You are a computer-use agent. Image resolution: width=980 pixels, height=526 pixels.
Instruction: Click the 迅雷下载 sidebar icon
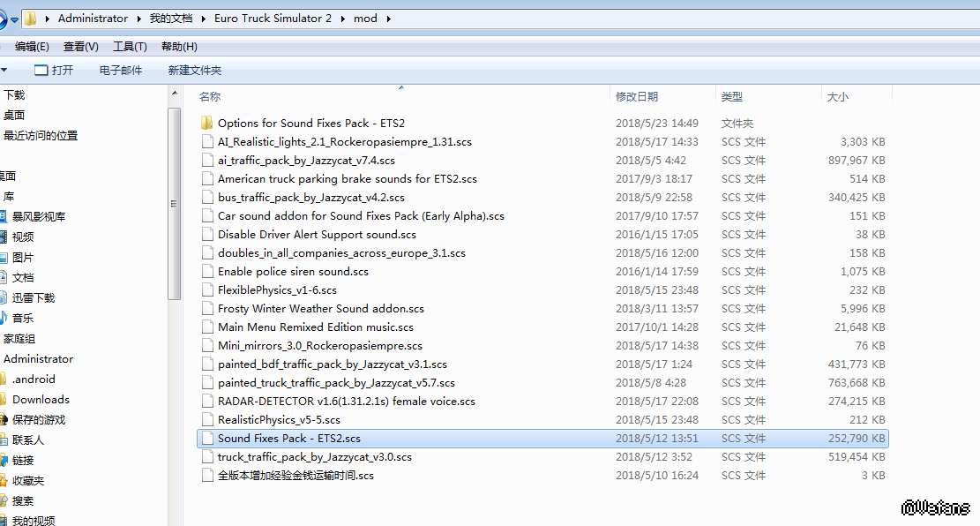[x=3, y=298]
